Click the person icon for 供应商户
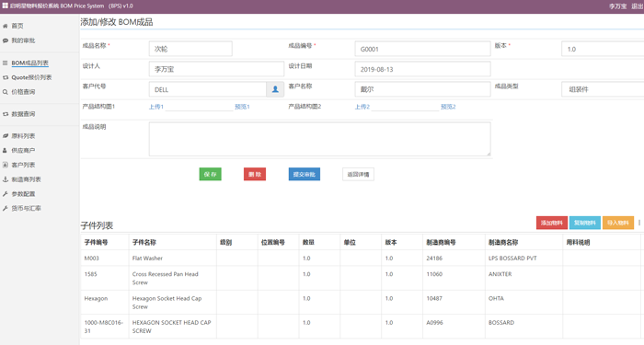This screenshot has height=345, width=644. point(6,150)
